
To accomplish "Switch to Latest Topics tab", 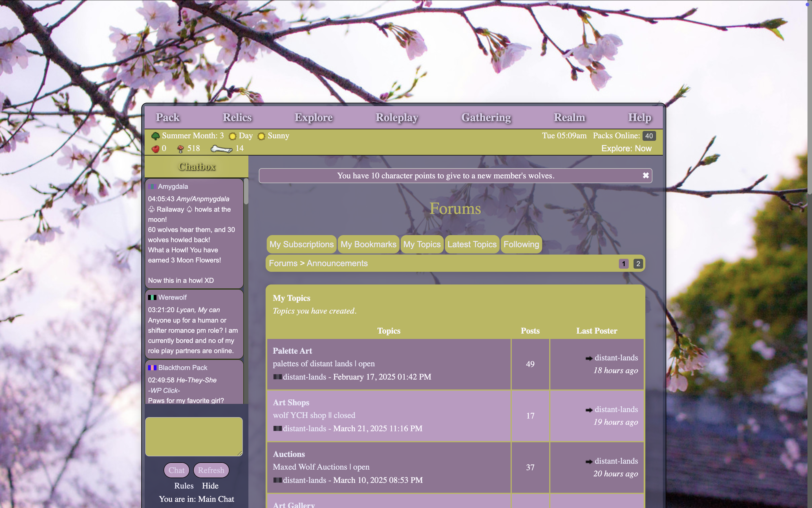I will coord(472,244).
